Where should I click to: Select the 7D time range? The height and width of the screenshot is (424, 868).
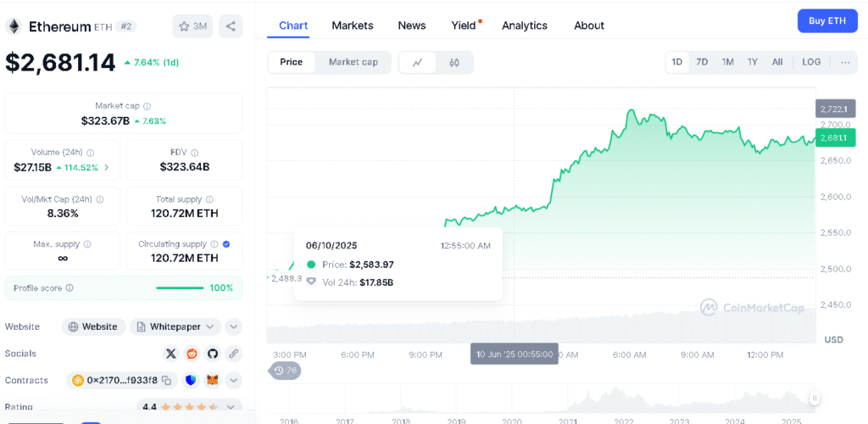tap(702, 62)
